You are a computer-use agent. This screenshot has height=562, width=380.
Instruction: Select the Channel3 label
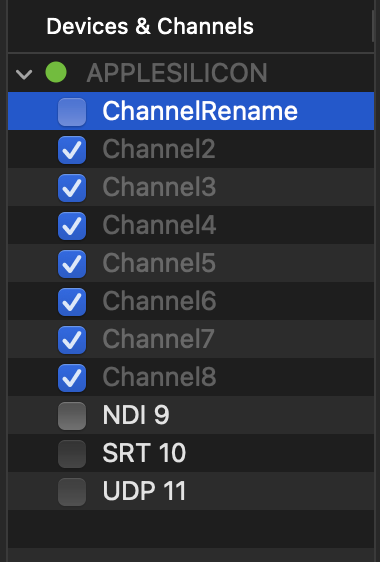tap(159, 187)
